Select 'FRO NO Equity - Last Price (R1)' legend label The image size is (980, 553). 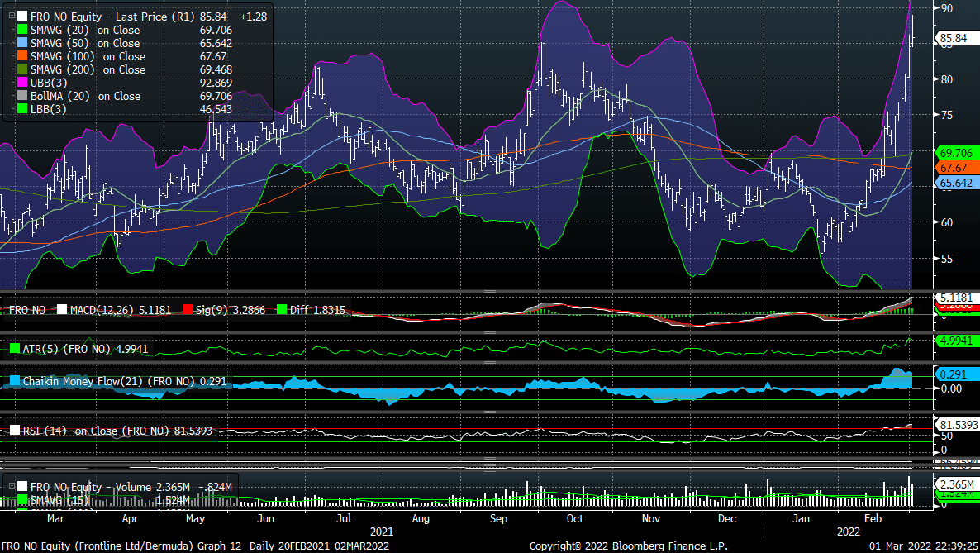coord(112,17)
